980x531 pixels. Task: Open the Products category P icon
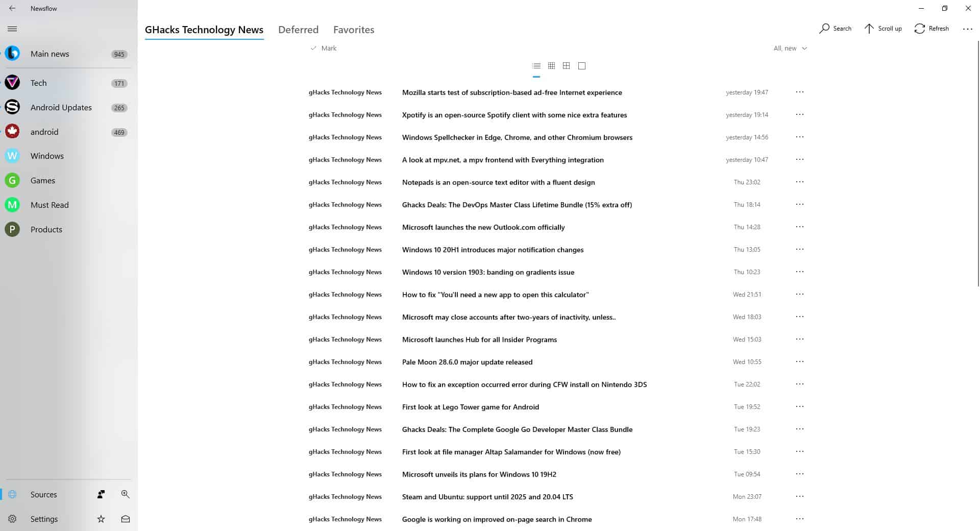12,229
